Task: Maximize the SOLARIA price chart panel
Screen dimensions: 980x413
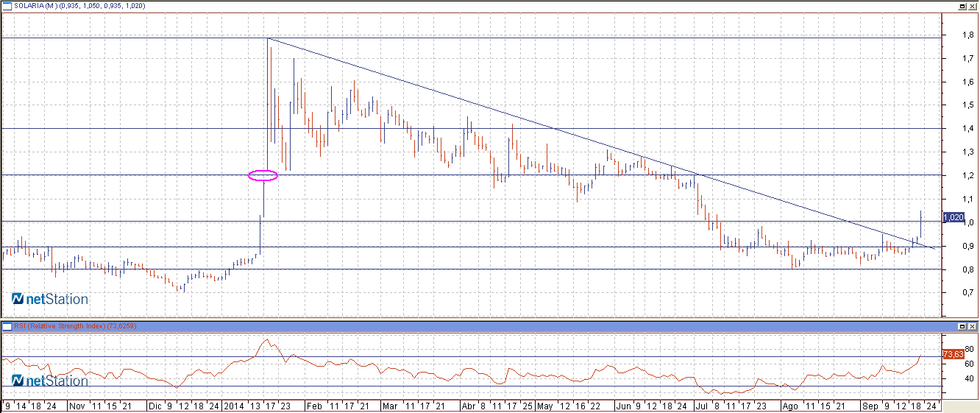Action: 962,5
